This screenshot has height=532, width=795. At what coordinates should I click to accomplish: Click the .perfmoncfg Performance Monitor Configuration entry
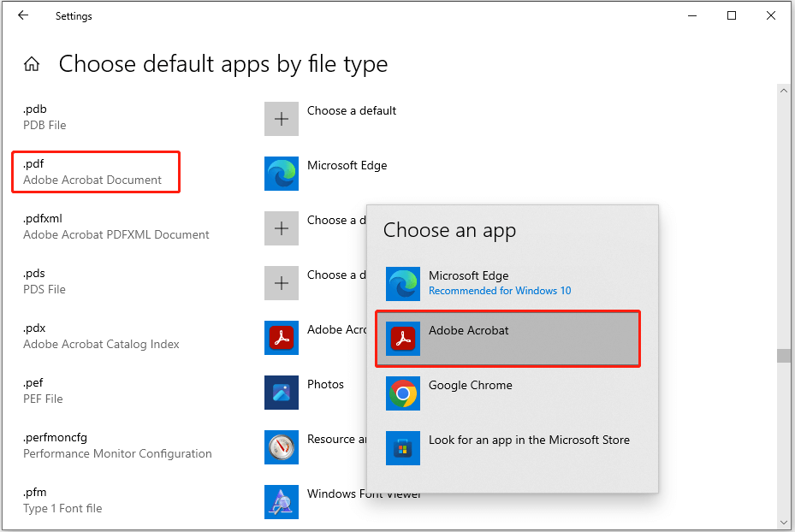pyautogui.click(x=117, y=446)
